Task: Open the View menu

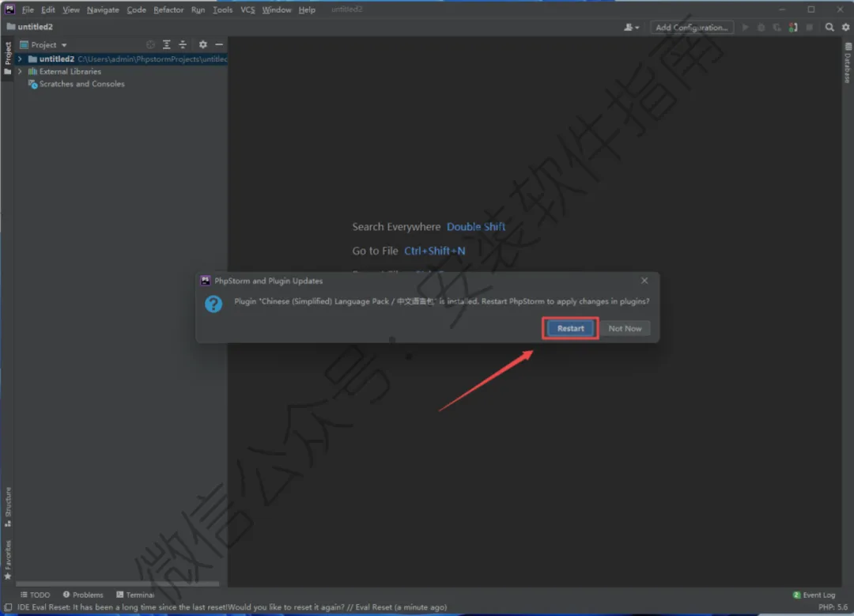Action: click(x=71, y=9)
